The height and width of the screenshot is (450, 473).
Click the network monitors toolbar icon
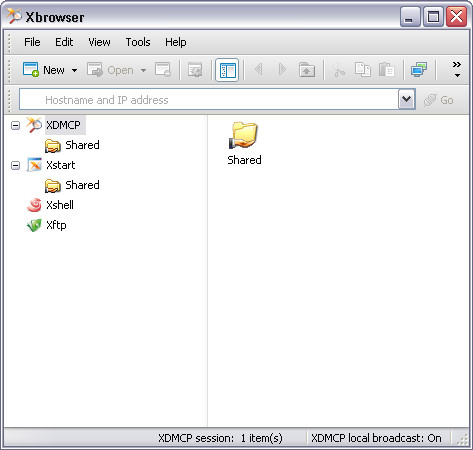419,70
